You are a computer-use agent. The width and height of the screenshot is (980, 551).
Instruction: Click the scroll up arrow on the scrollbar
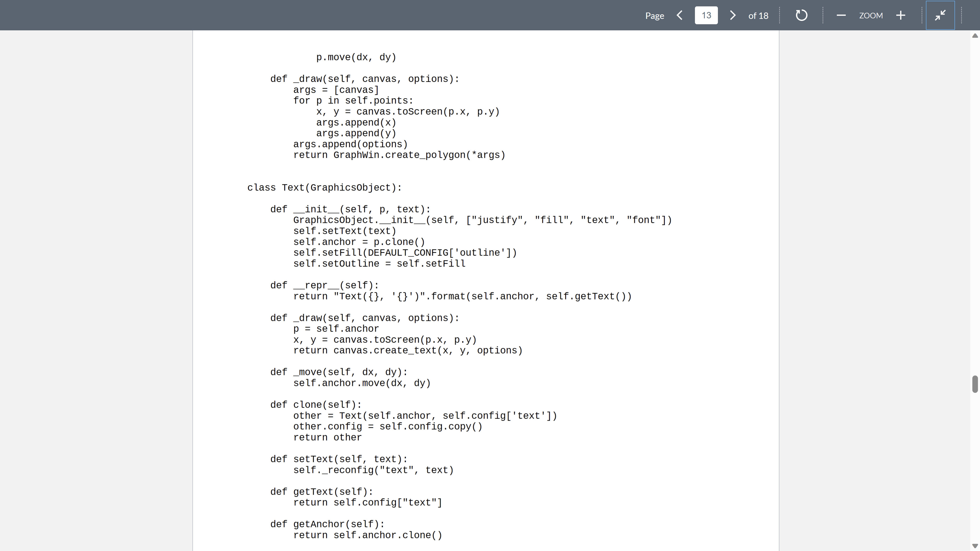point(975,35)
